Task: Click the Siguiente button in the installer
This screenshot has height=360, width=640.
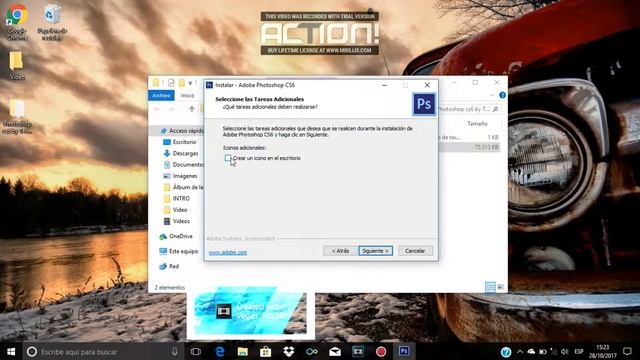Action: tap(376, 251)
